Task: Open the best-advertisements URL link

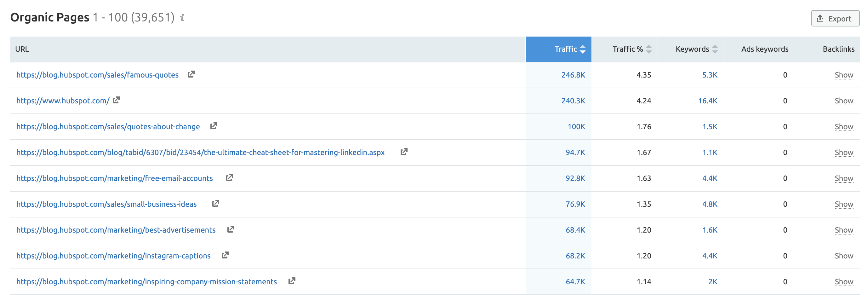Action: tap(116, 230)
